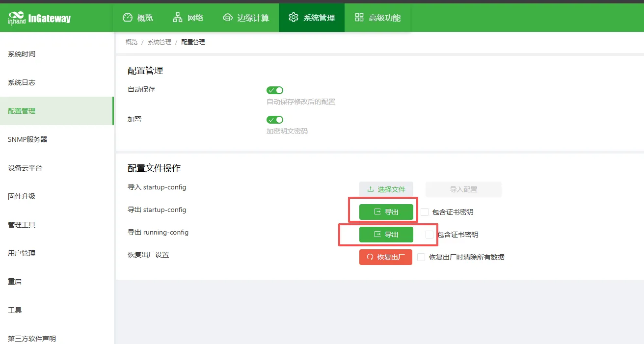
Task: Check 包含证书密钥 for running-config export
Action: (x=429, y=235)
